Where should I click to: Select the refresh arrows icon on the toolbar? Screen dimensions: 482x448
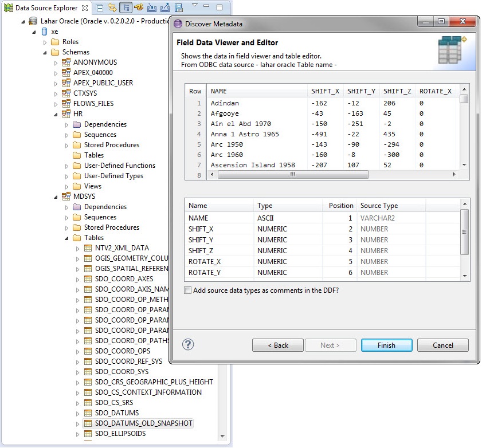pos(112,7)
